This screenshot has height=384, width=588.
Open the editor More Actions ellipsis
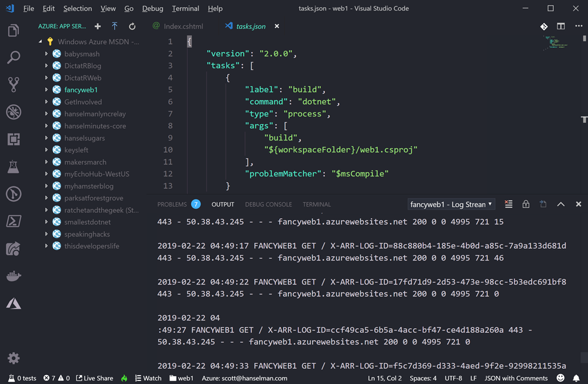579,26
